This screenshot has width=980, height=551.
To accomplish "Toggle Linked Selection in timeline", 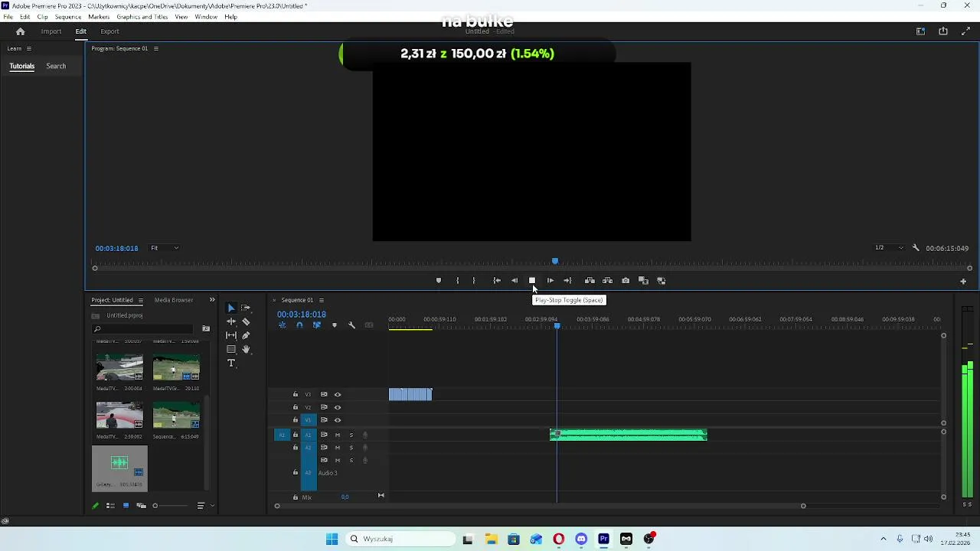I will (x=316, y=325).
